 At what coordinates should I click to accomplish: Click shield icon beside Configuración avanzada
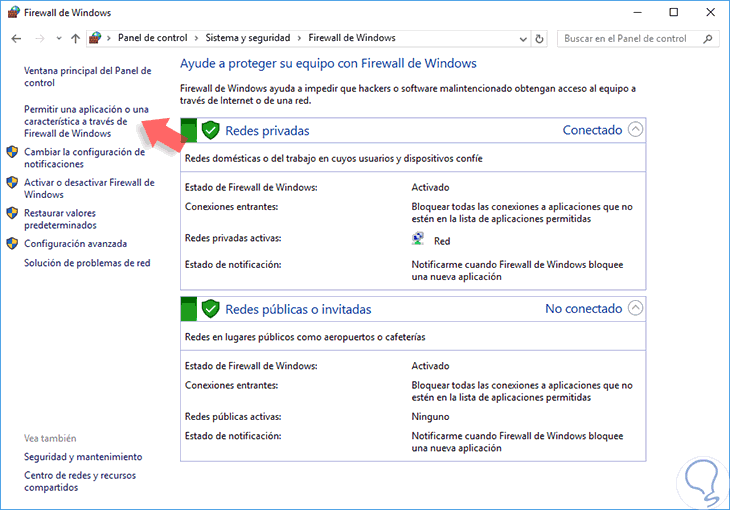click(x=13, y=244)
